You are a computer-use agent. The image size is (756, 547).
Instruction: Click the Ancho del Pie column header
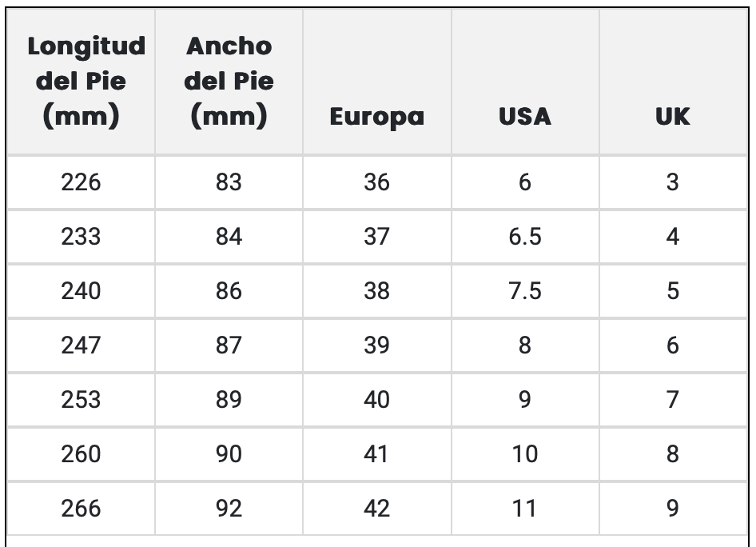coord(229,82)
